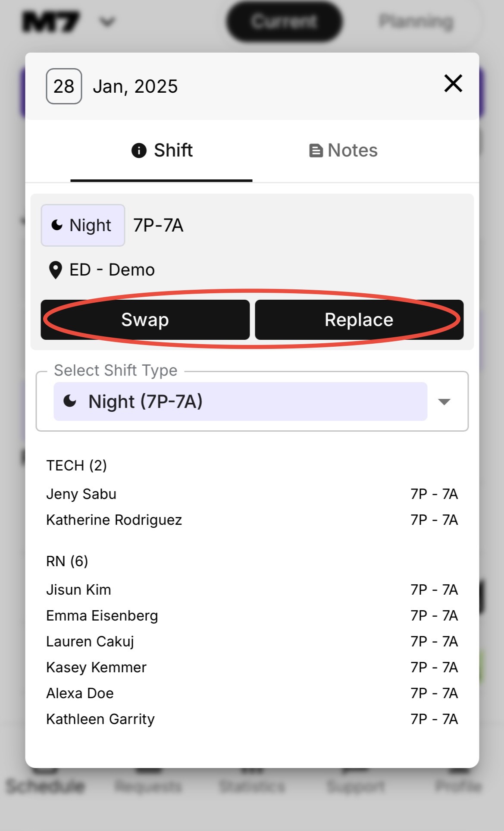Open the Select Shift Type dropdown arrow
Screen dimensions: 504x831
click(x=444, y=402)
